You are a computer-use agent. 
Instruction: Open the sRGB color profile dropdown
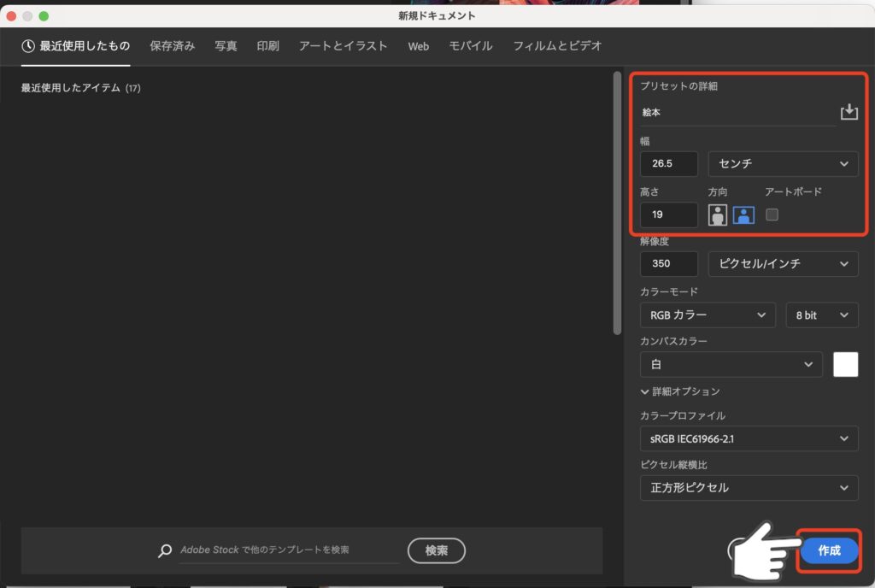pos(749,439)
